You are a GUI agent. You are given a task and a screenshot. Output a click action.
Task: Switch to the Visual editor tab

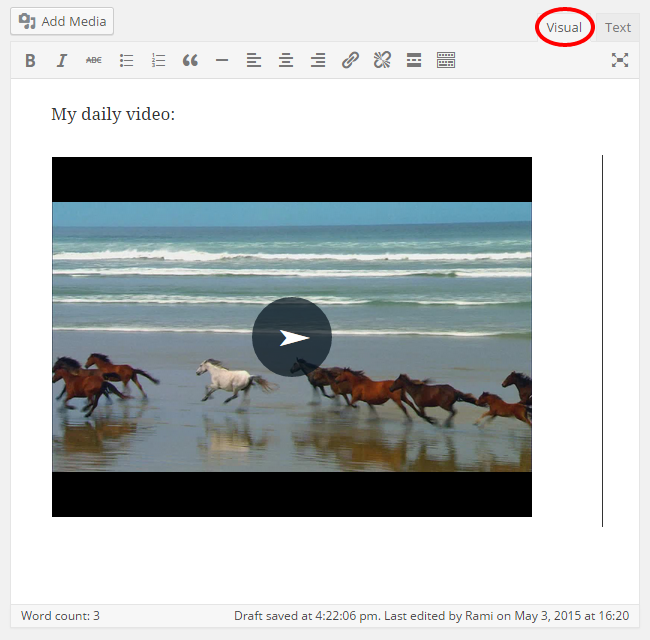pyautogui.click(x=564, y=27)
